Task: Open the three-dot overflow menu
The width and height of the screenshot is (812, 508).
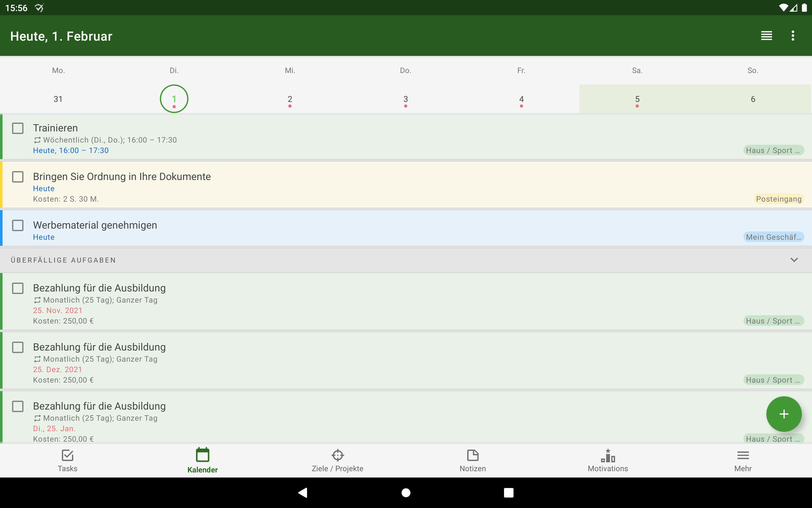Action: tap(793, 36)
